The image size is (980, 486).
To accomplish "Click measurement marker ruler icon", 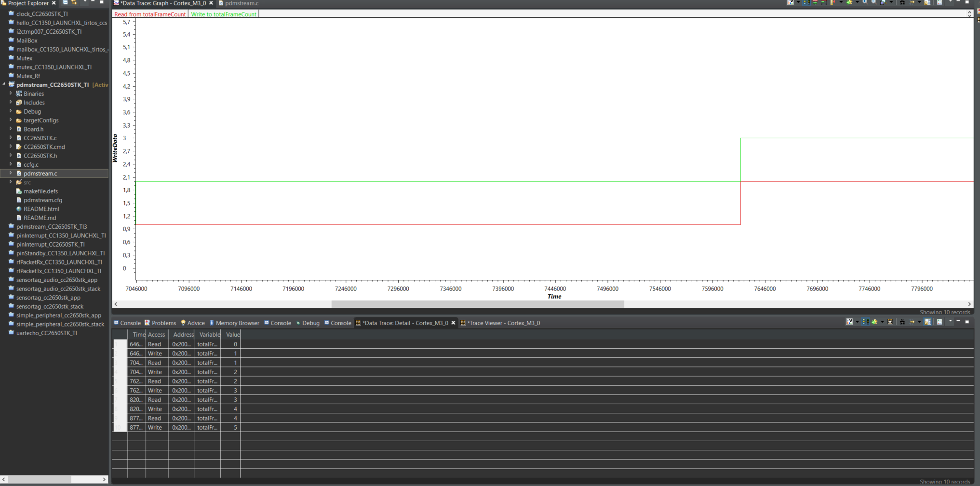I will (833, 2).
